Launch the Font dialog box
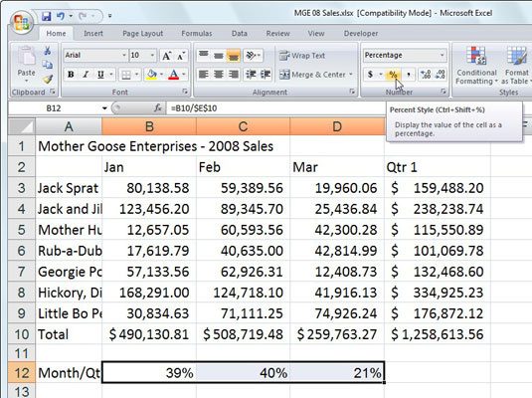 (x=185, y=92)
